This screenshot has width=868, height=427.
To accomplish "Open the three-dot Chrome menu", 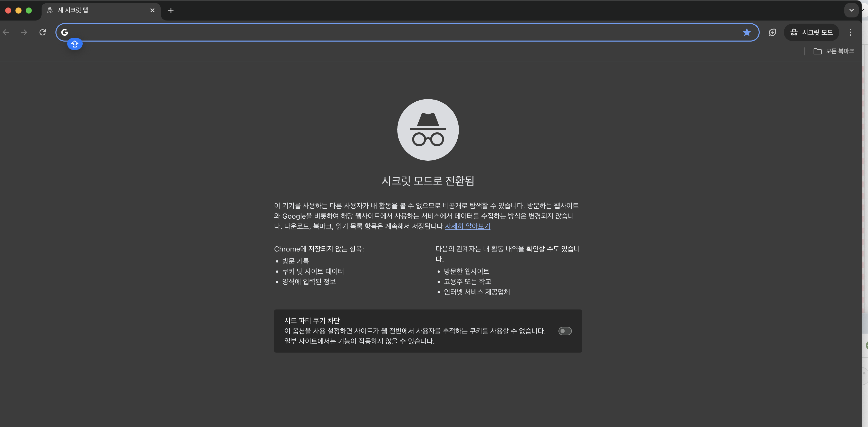I will [x=850, y=32].
